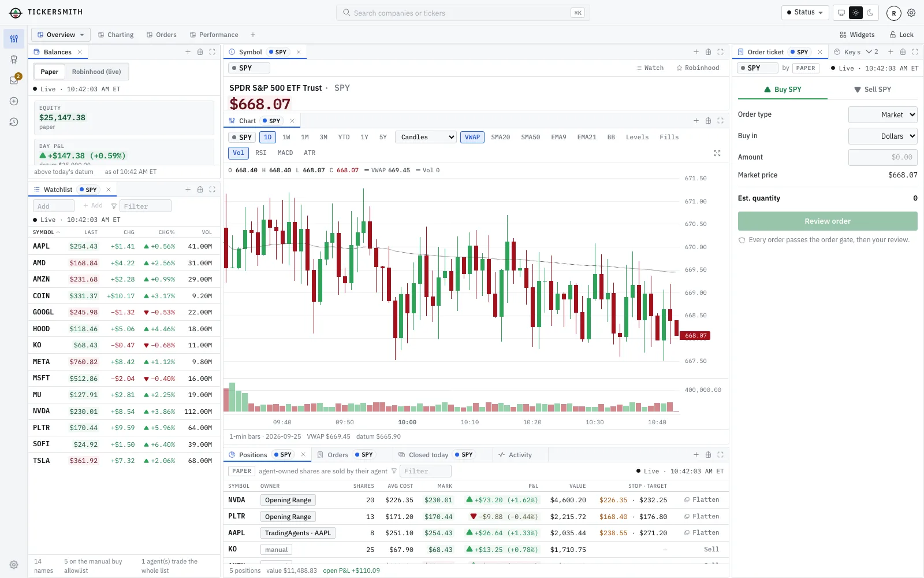The height and width of the screenshot is (578, 924).
Task: Select the 1D chart range
Action: click(x=268, y=138)
